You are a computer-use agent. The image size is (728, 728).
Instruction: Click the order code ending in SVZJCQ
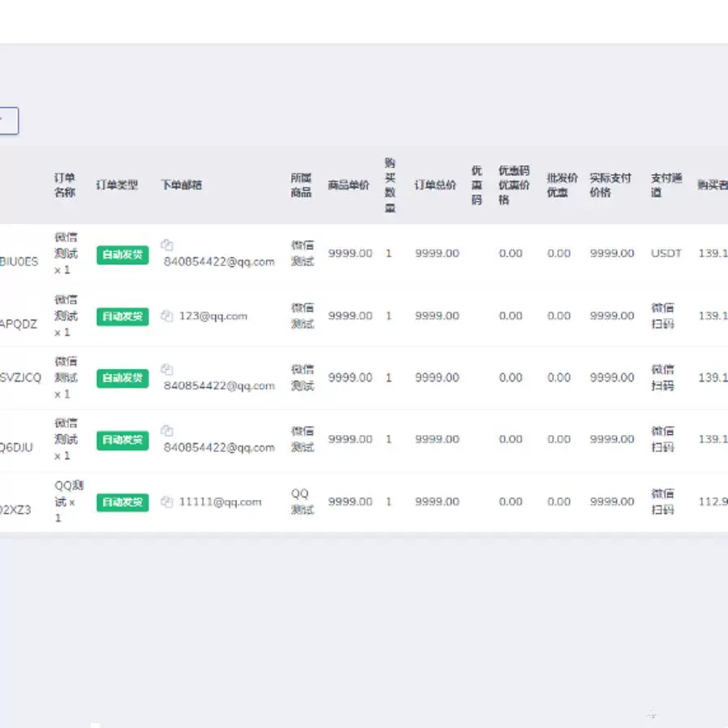click(x=20, y=377)
